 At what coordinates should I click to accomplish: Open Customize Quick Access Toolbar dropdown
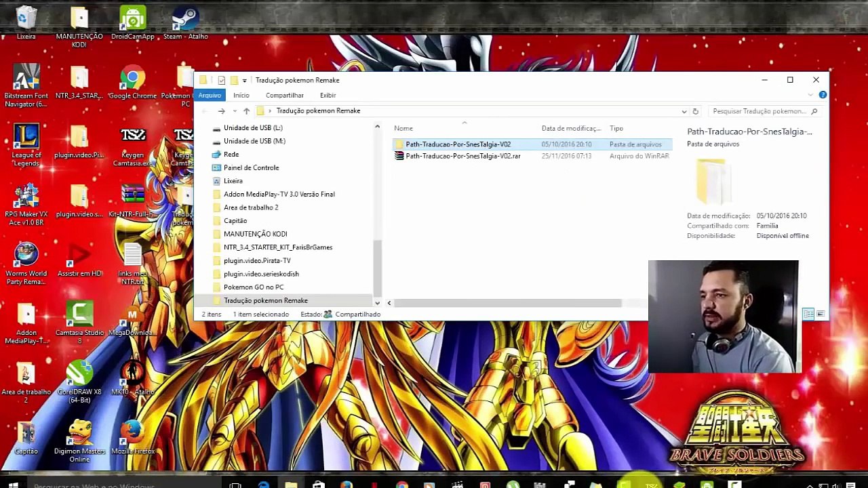[244, 80]
